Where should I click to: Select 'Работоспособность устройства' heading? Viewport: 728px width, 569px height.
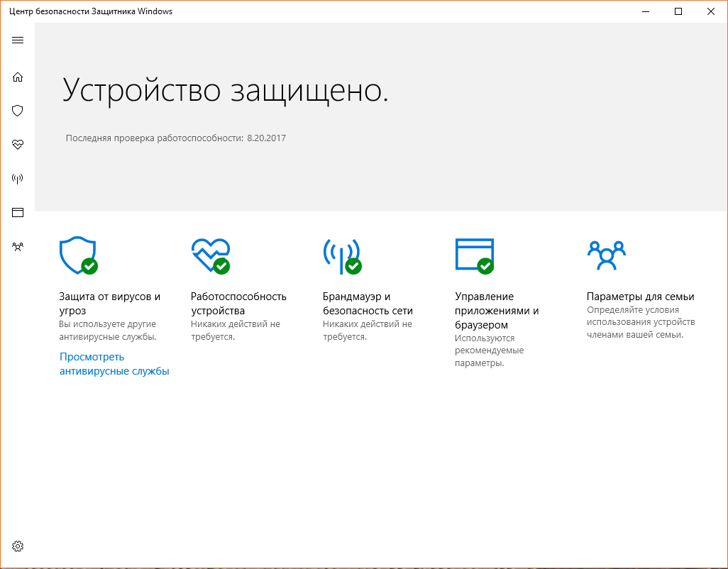click(x=238, y=304)
